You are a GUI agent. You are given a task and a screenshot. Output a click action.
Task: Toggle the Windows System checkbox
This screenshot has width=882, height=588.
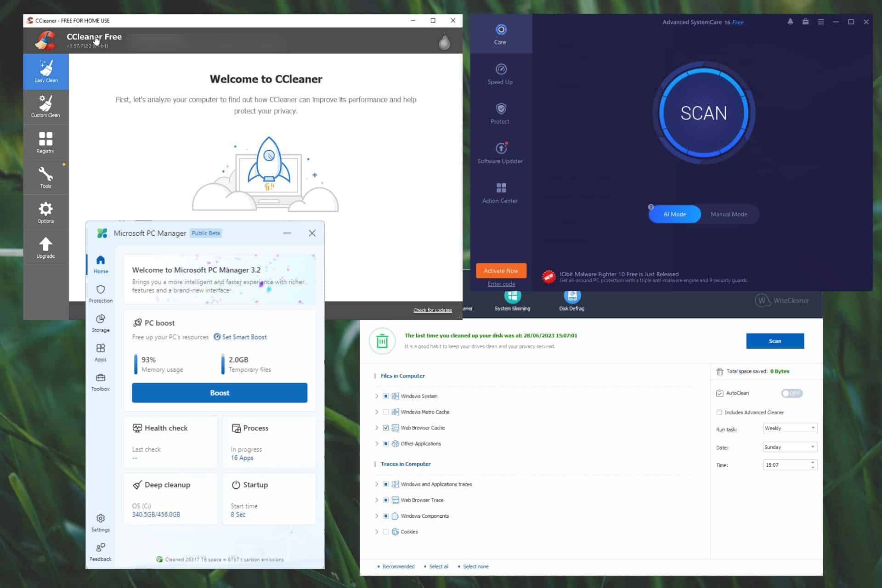pyautogui.click(x=386, y=396)
